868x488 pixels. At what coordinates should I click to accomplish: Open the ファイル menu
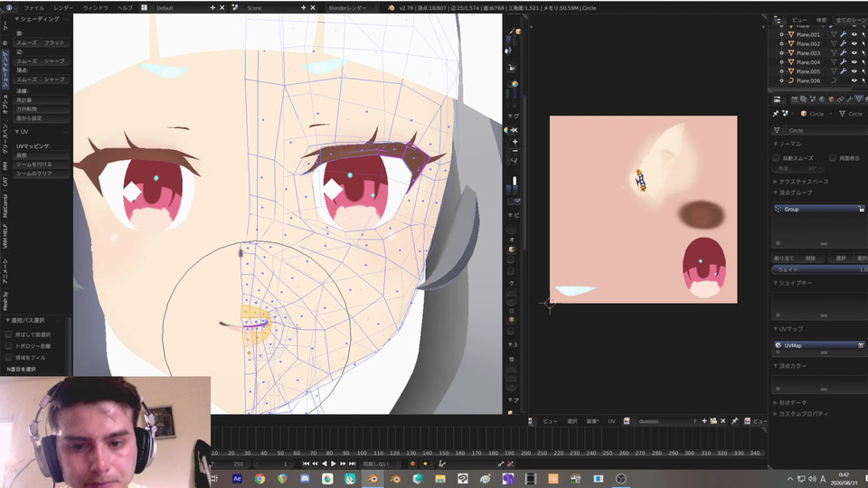(x=33, y=7)
